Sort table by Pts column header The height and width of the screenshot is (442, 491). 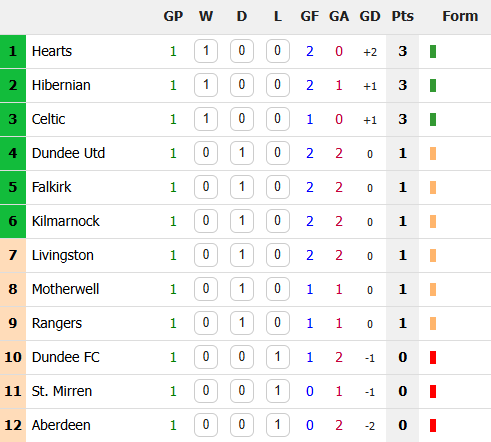click(x=402, y=16)
